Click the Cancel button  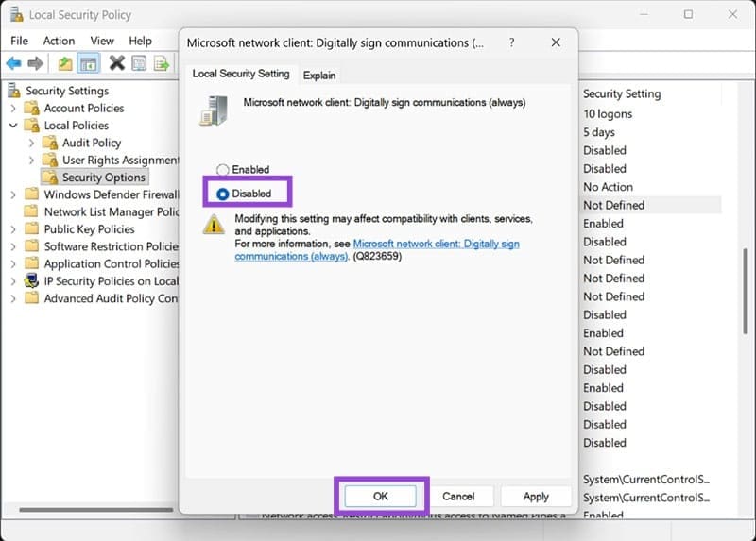458,497
